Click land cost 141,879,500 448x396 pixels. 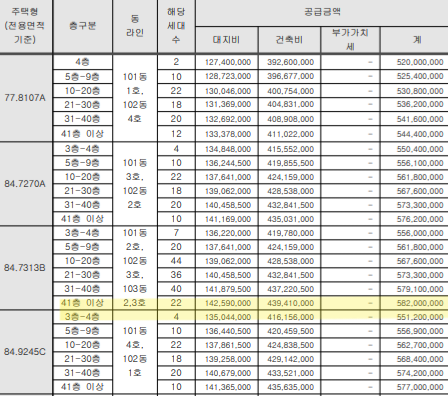228,289
